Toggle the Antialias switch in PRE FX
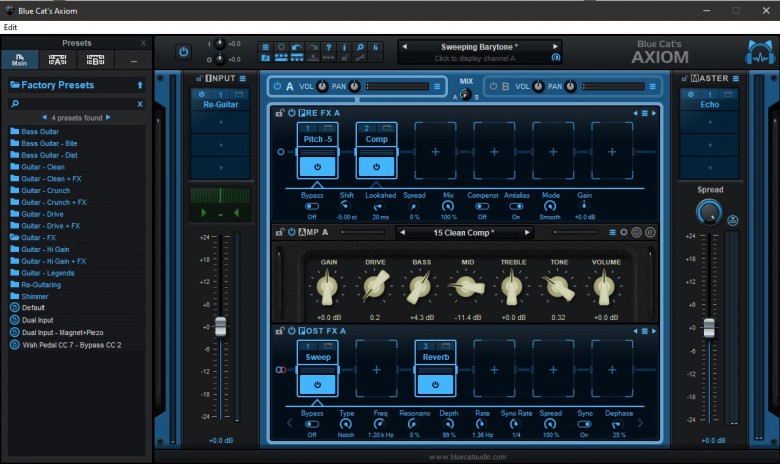 (516, 206)
